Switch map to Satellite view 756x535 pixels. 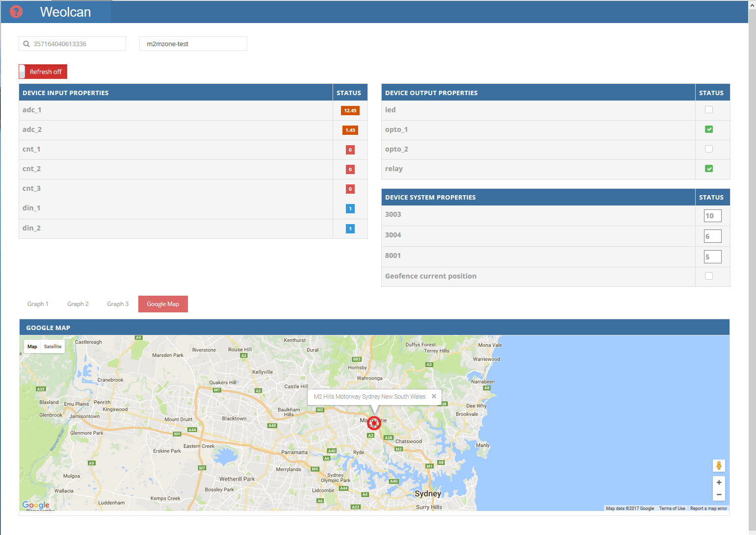point(52,347)
